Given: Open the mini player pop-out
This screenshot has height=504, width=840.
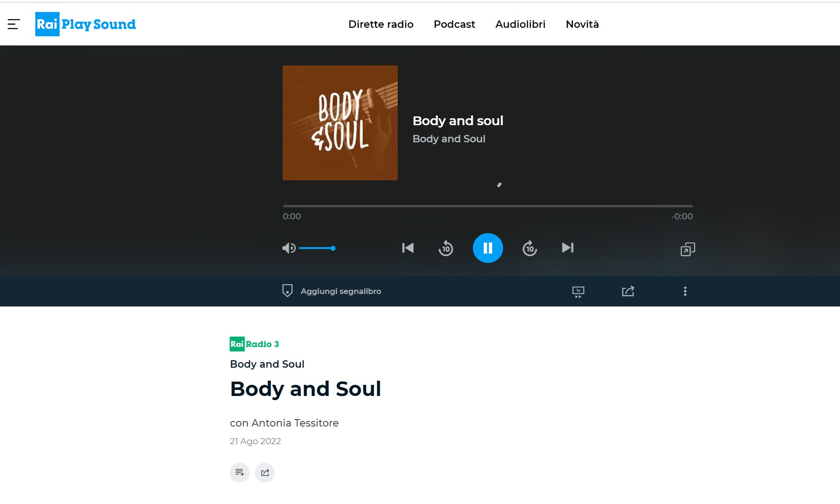Looking at the screenshot, I should 687,249.
